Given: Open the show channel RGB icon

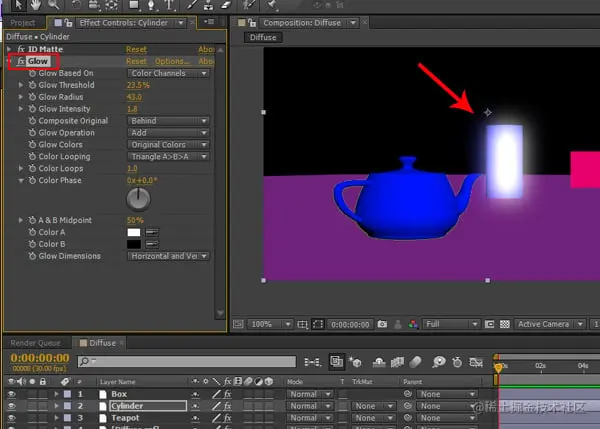Looking at the screenshot, I should click(x=413, y=324).
